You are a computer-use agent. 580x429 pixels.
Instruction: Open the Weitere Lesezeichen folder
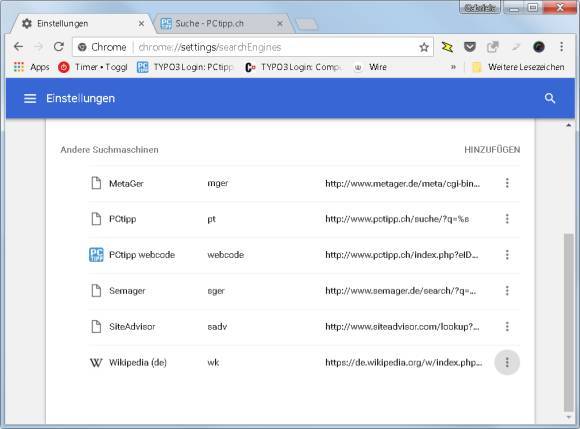click(518, 67)
